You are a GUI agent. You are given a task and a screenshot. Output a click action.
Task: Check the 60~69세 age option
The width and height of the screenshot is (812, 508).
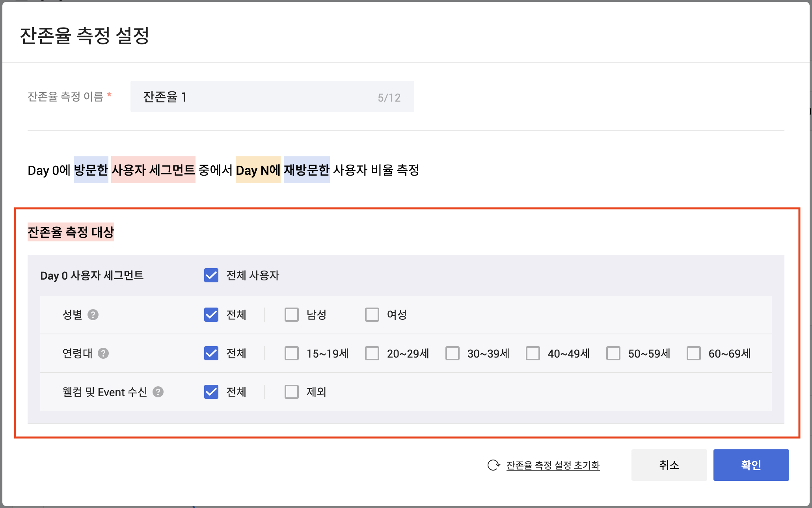[694, 353]
